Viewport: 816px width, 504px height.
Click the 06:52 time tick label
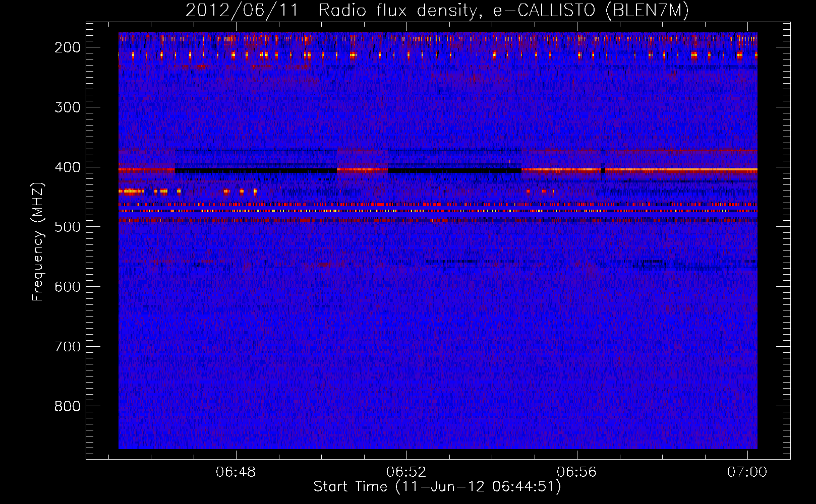(x=406, y=472)
